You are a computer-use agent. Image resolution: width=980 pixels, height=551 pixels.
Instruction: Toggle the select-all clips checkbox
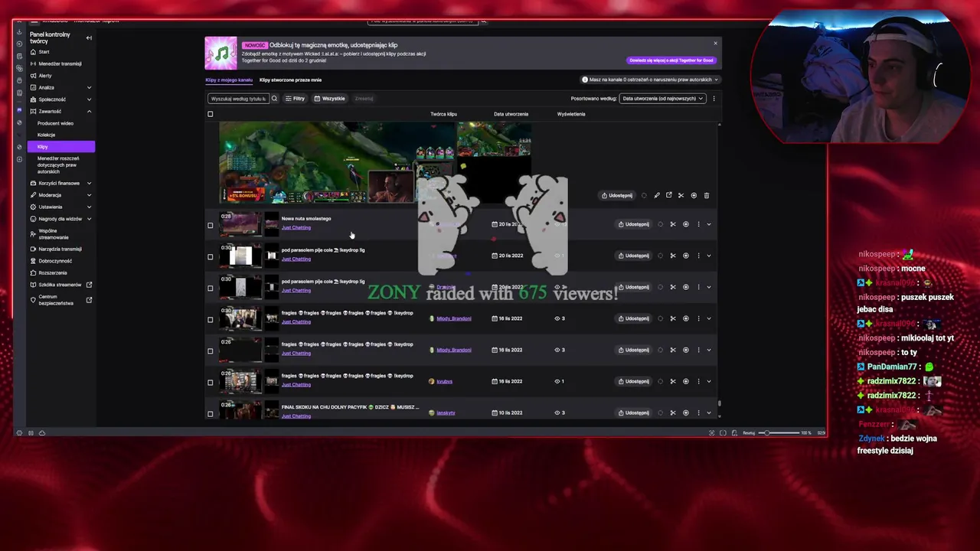[x=211, y=114]
